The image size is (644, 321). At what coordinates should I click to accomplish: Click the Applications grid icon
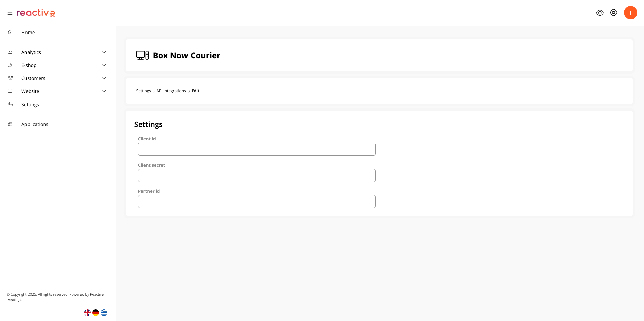10,124
